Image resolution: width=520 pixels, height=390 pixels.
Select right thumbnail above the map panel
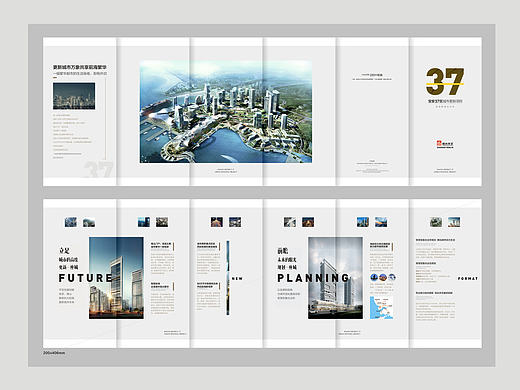381,222
